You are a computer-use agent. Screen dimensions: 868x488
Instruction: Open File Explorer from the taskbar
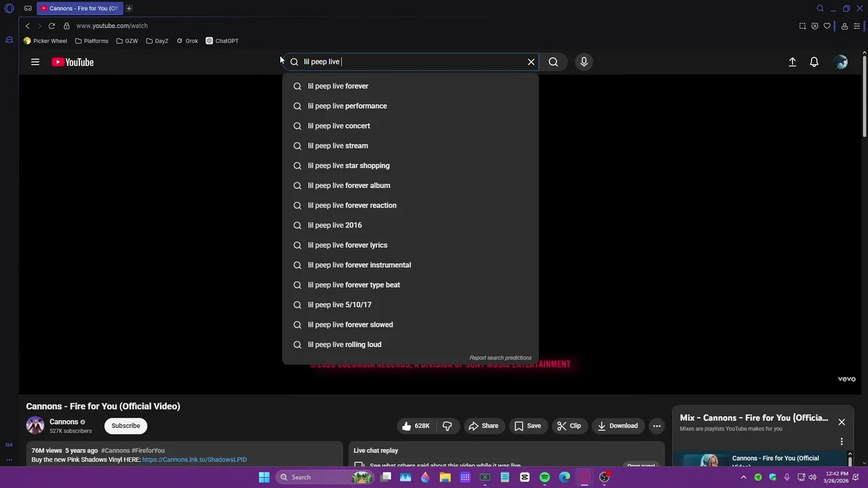[446, 477]
